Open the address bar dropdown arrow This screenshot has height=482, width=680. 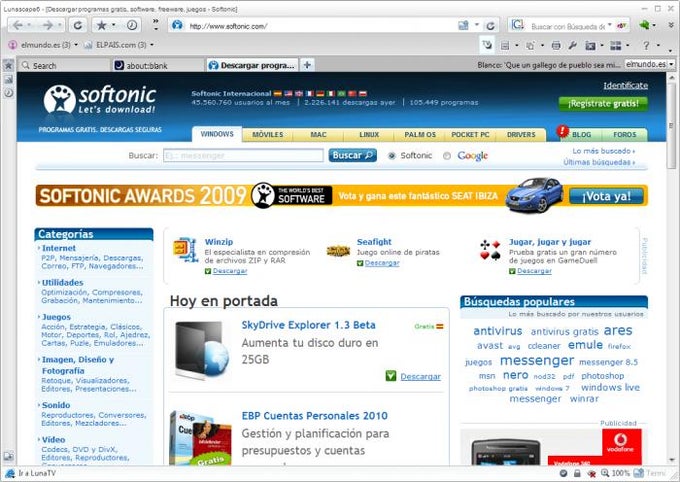tap(477, 25)
